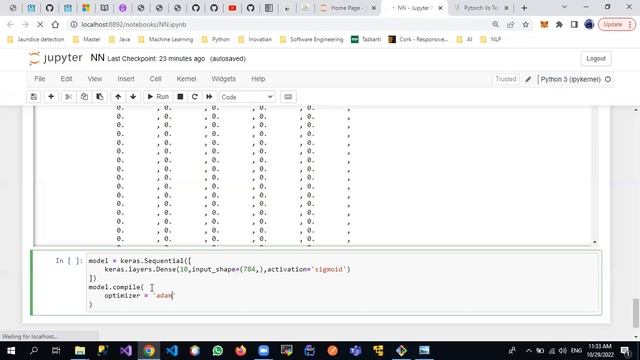Click the Jupyter logo
The image size is (640, 360).
click(x=56, y=58)
